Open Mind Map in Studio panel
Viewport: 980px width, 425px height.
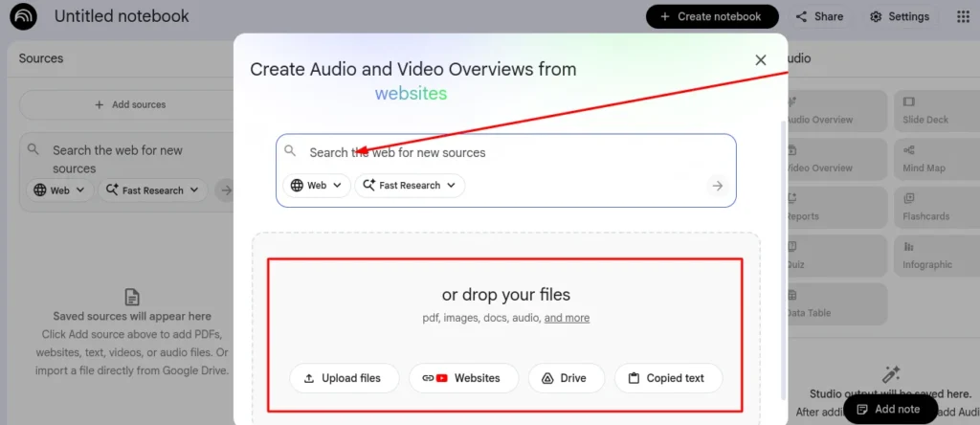point(937,159)
